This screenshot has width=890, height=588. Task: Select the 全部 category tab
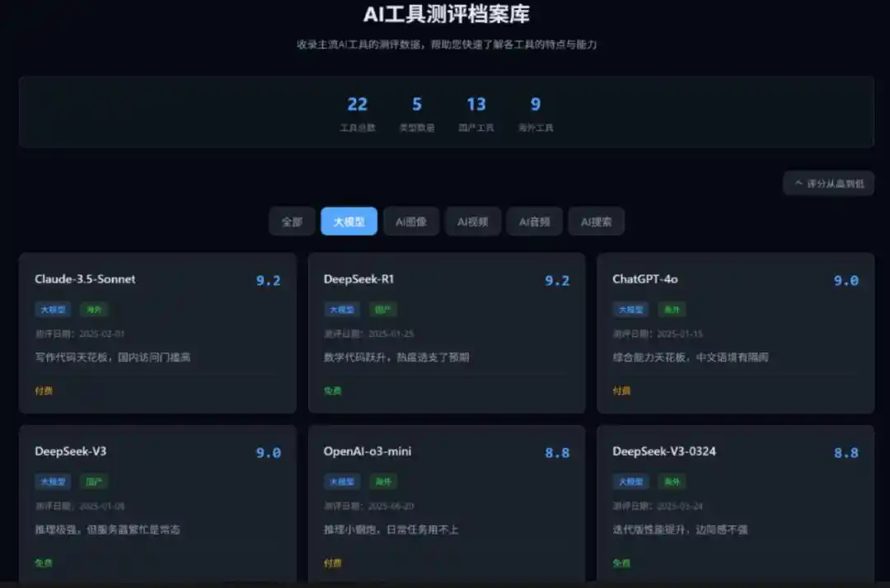pyautogui.click(x=292, y=222)
